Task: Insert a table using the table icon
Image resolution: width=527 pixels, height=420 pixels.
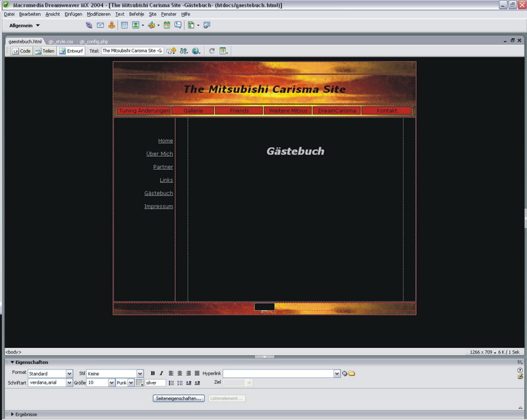Action: click(125, 25)
